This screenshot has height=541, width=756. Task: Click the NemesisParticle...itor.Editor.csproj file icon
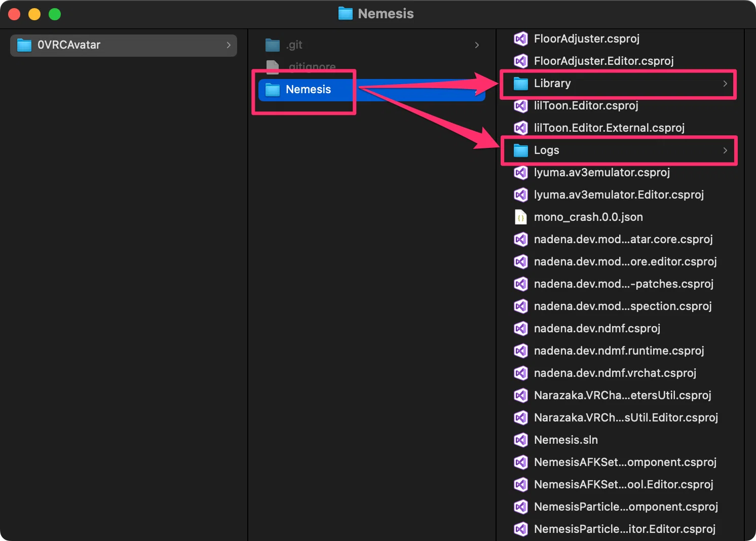pos(521,529)
